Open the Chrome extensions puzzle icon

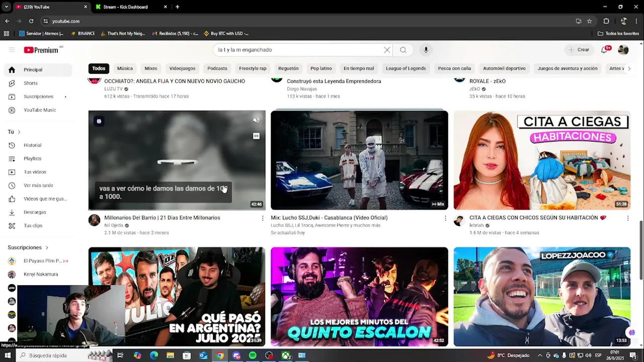pyautogui.click(x=606, y=21)
